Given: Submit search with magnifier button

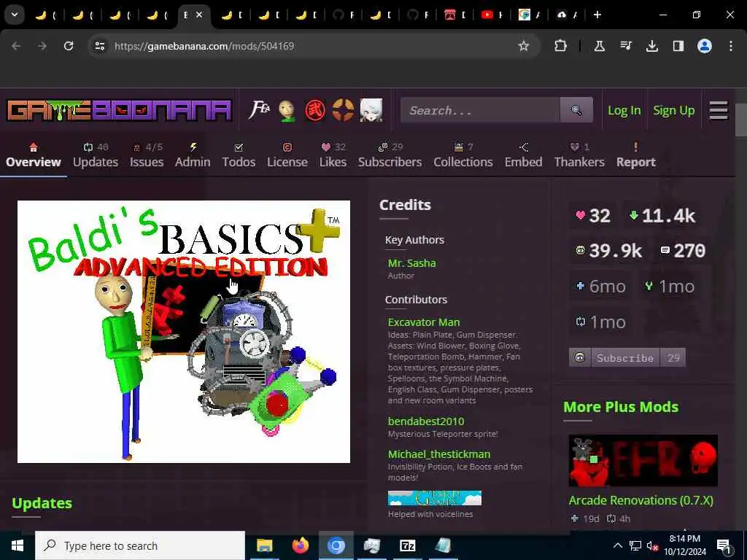Looking at the screenshot, I should tap(576, 111).
